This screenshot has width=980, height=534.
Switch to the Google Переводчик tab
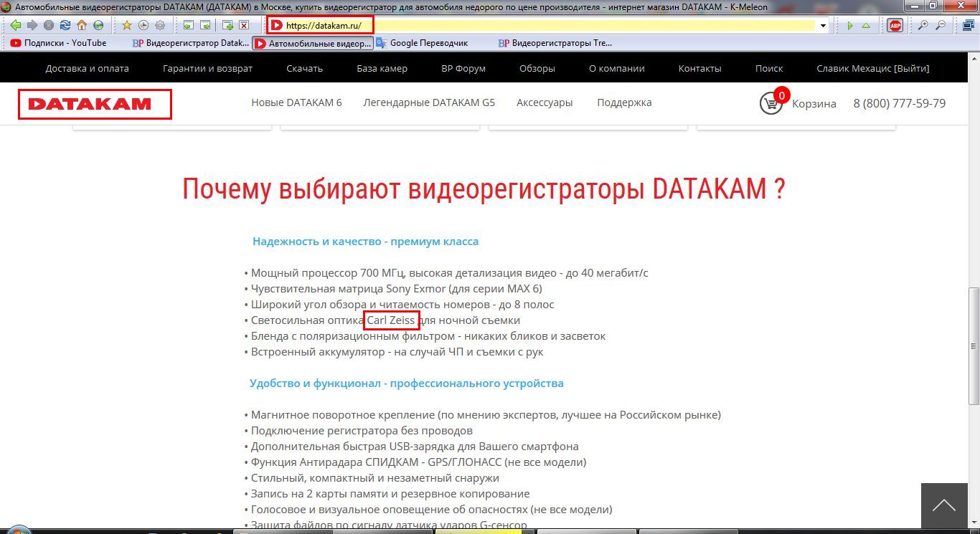point(428,43)
